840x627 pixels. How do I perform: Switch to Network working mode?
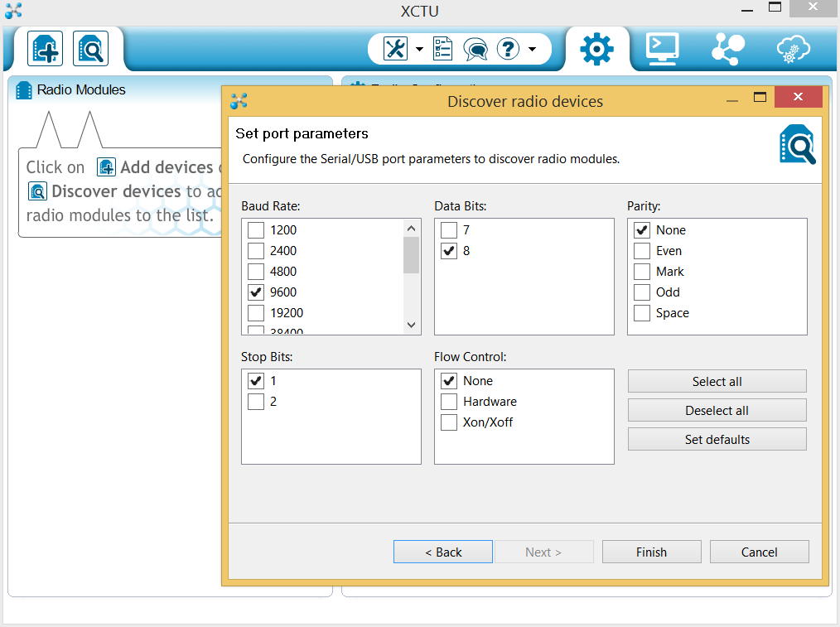[728, 49]
